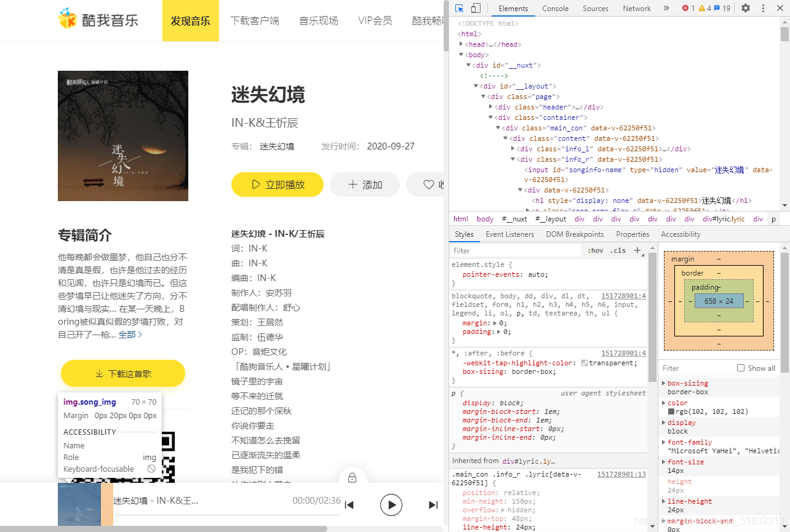Open DevTools settings gear
The width and height of the screenshot is (790, 532).
746,8
